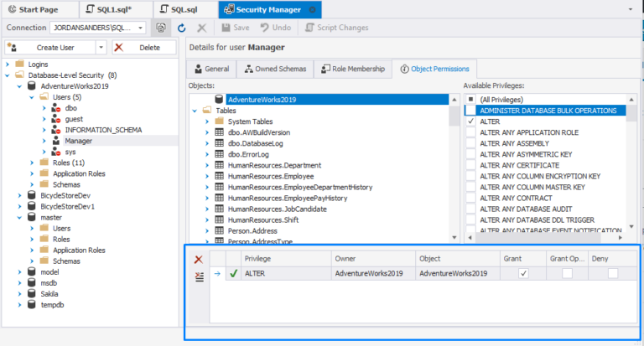Click the AdventureWorks2019 database icon in the Objects list
This screenshot has height=346, width=644.
pyautogui.click(x=219, y=100)
